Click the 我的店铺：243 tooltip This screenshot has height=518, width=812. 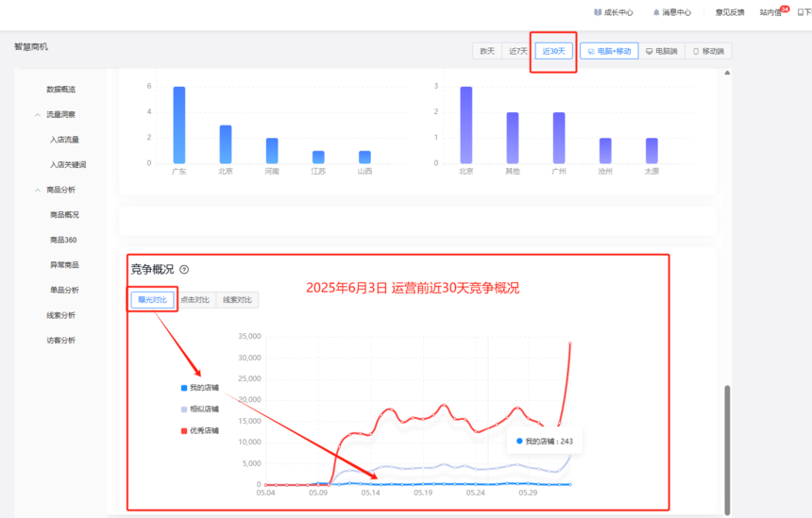[x=545, y=442]
